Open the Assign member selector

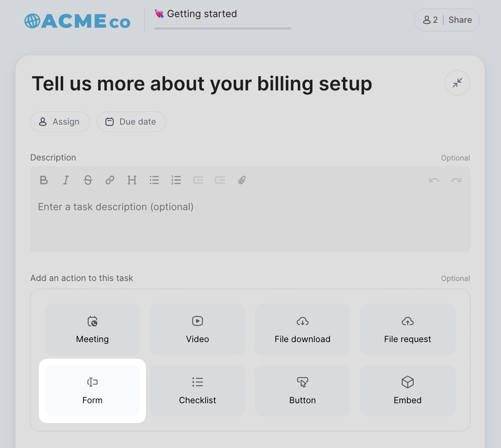coord(60,122)
